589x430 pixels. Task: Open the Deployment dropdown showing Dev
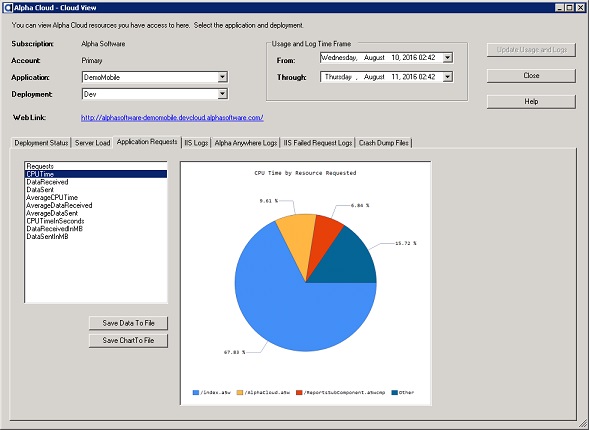[x=222, y=94]
